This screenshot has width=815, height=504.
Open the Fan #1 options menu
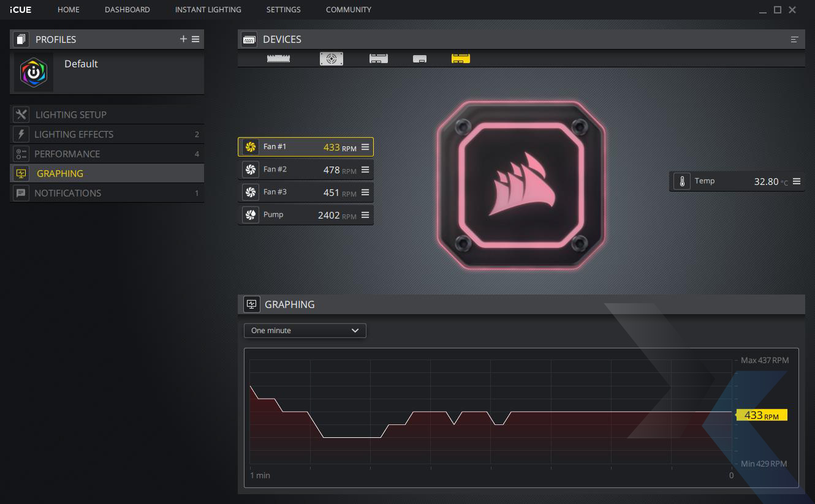tap(365, 147)
